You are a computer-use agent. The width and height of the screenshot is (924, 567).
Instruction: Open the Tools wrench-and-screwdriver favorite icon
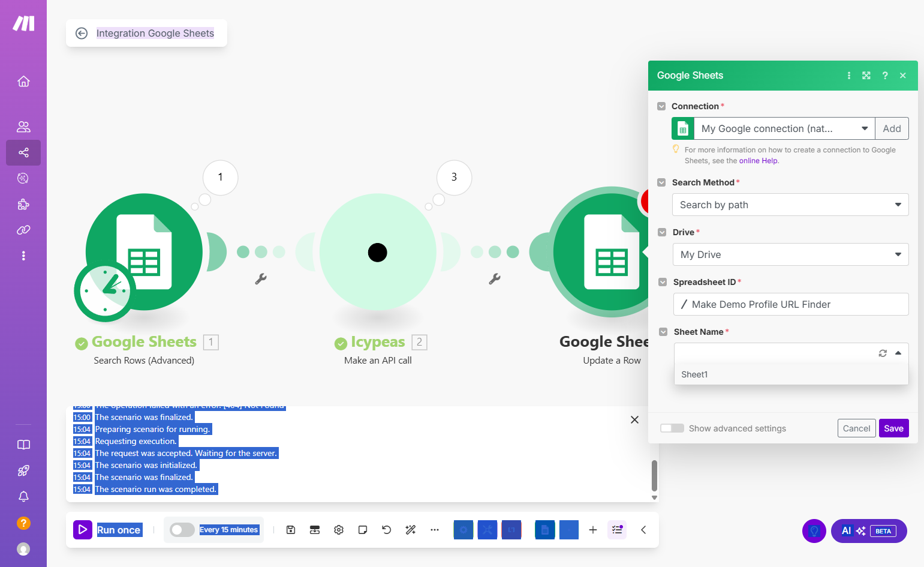pos(487,530)
